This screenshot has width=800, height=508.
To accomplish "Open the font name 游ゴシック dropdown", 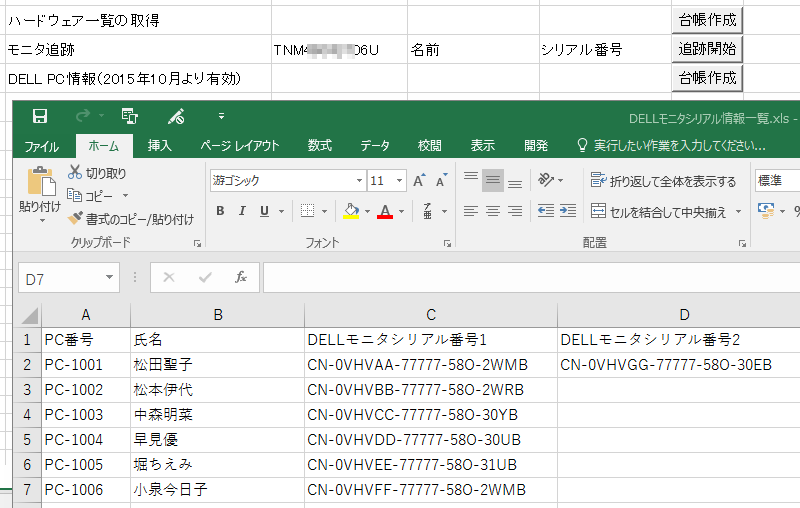I will coord(359,181).
